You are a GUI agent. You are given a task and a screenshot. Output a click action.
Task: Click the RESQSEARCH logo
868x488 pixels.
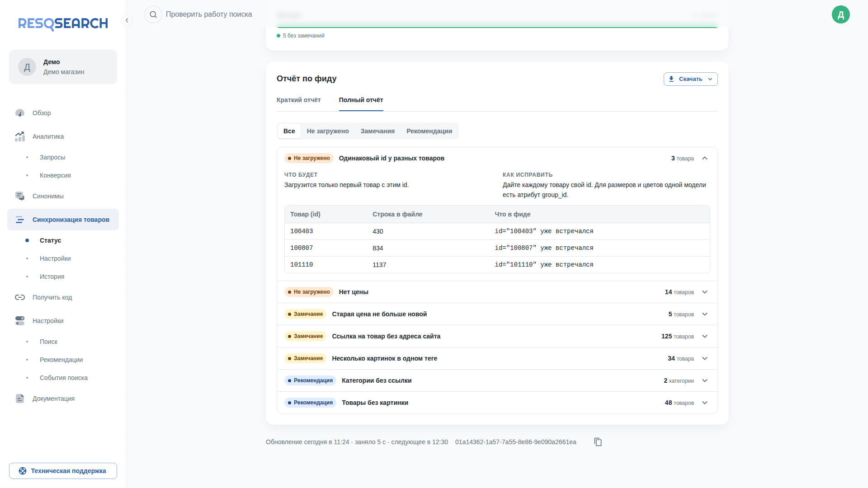point(63,23)
